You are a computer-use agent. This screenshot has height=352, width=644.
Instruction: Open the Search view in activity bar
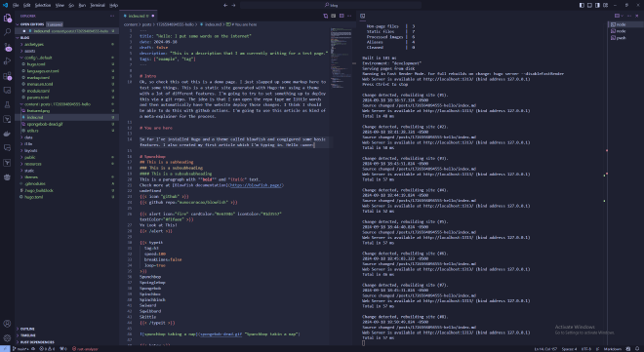[x=7, y=32]
